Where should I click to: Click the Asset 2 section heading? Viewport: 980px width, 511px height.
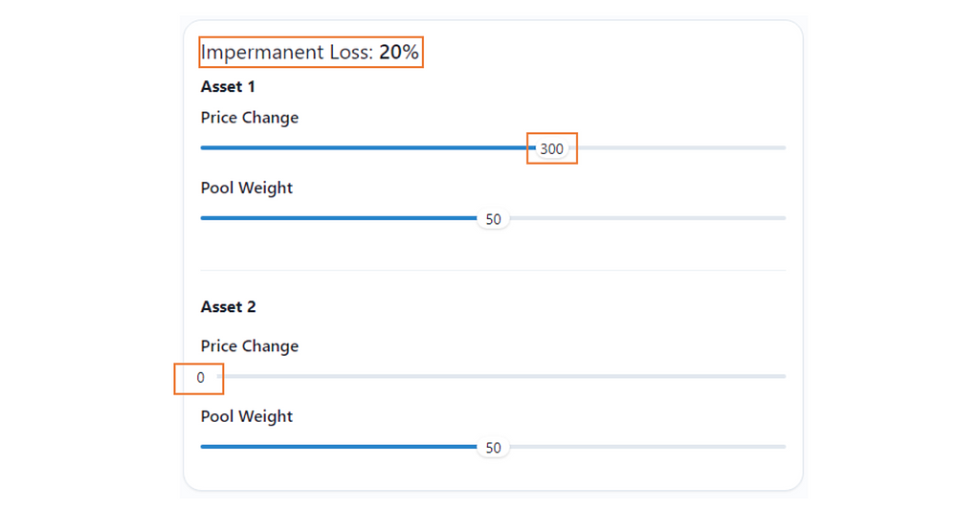click(x=228, y=307)
